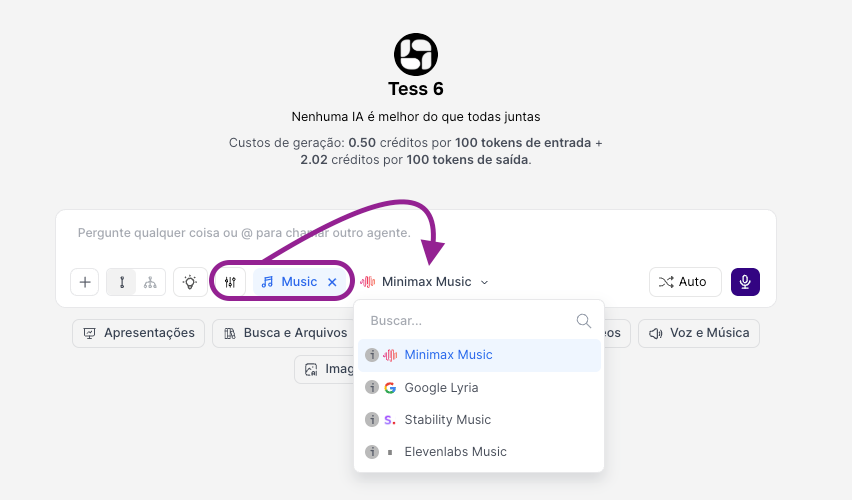
Task: Choose Elevenlabs Music model
Action: [x=479, y=452]
